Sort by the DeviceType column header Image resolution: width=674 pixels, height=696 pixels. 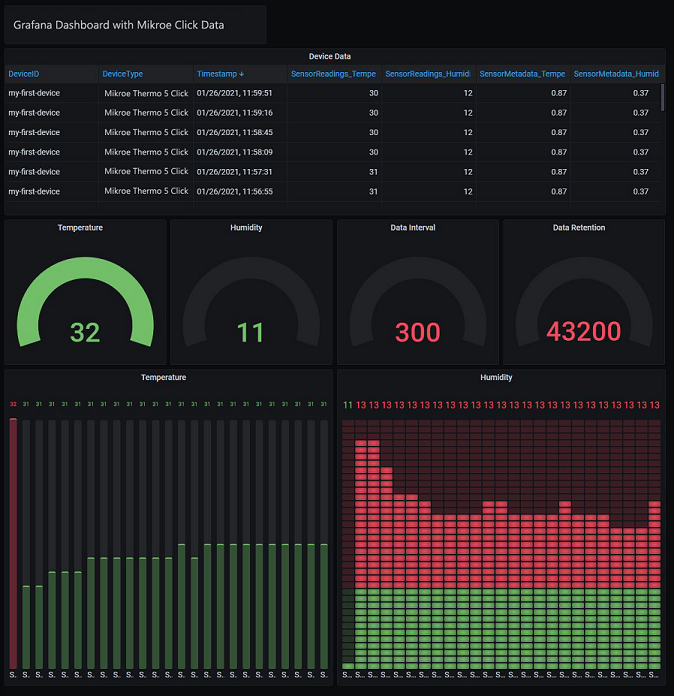coord(123,74)
